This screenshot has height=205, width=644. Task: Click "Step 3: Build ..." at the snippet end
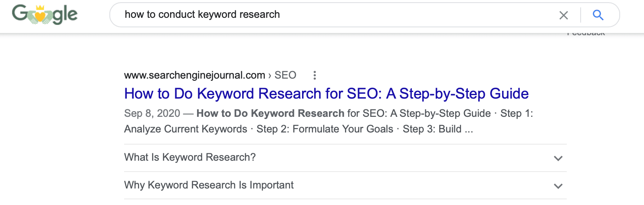pyautogui.click(x=438, y=129)
